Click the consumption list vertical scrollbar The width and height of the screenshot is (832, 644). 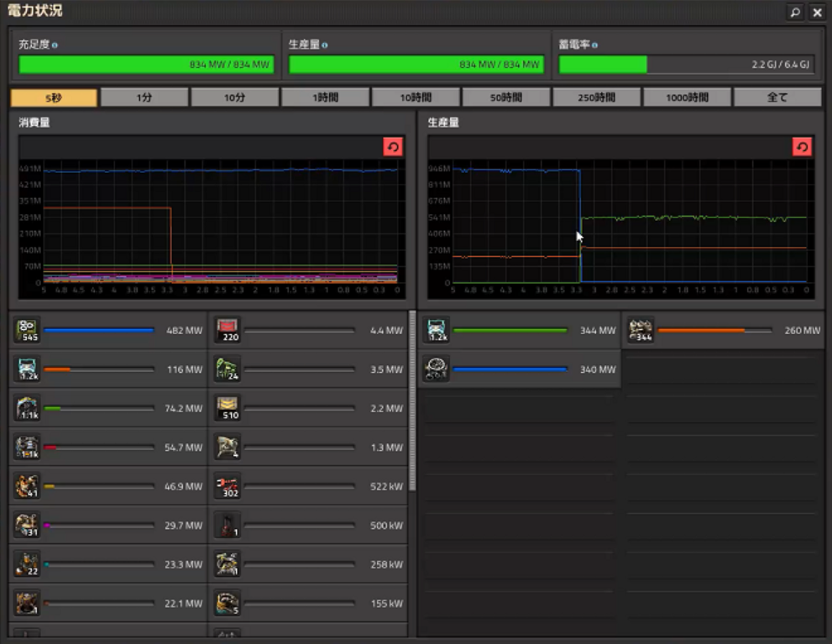[x=412, y=401]
